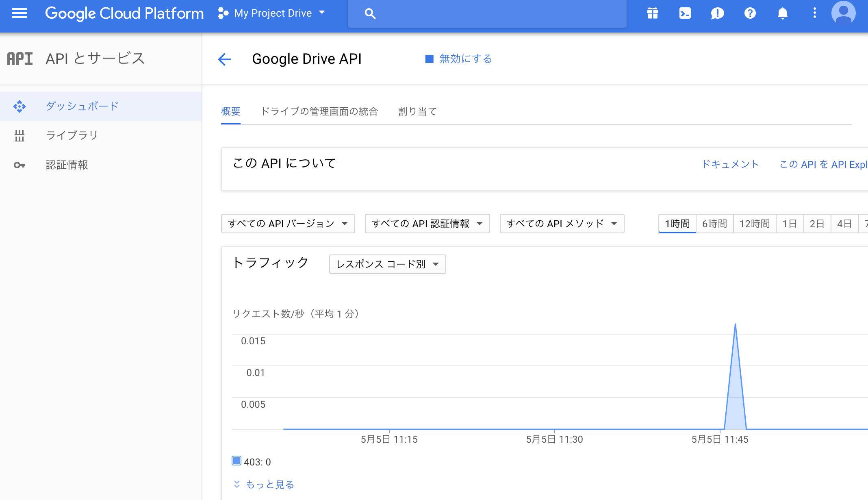Viewport: 868px width, 500px height.
Task: Select 認証情報 key icon in sidebar
Action: point(20,165)
